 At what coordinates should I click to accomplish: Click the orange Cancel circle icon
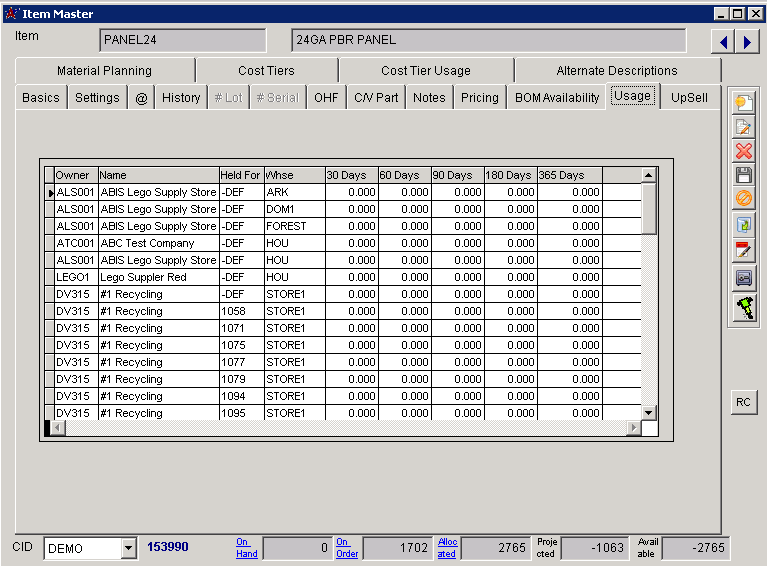coord(743,199)
